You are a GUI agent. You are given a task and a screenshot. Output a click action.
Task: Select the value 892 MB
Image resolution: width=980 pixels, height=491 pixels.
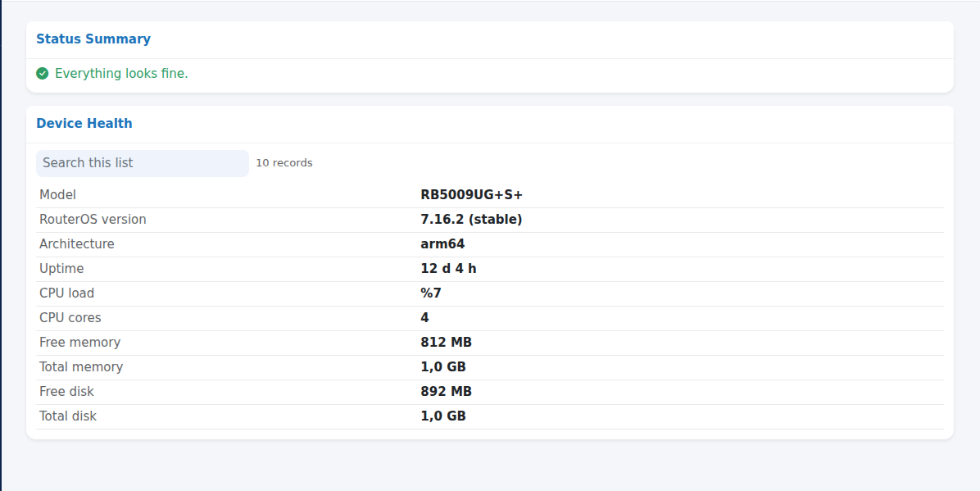(447, 392)
